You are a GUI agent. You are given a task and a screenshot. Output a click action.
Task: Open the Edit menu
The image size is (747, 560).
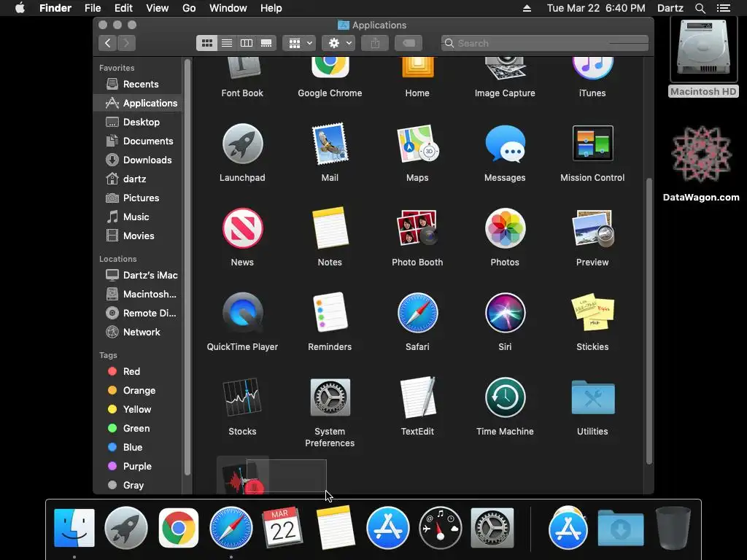click(x=123, y=8)
